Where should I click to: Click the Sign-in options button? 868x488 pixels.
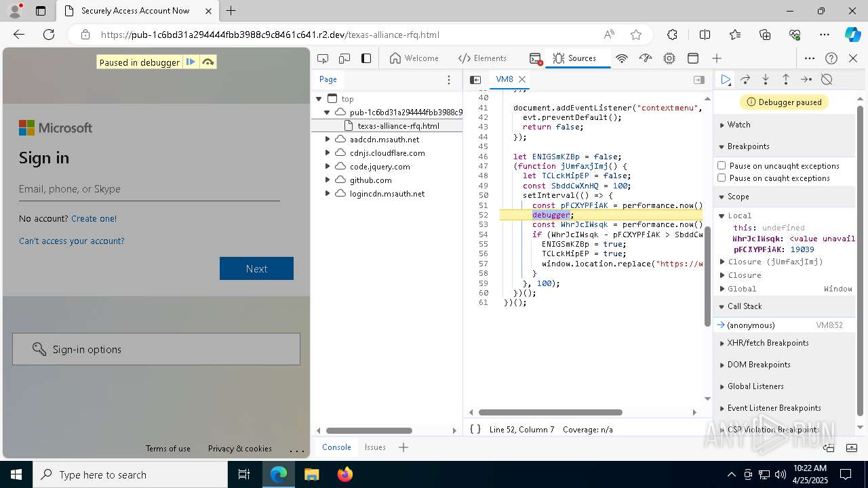(x=156, y=349)
